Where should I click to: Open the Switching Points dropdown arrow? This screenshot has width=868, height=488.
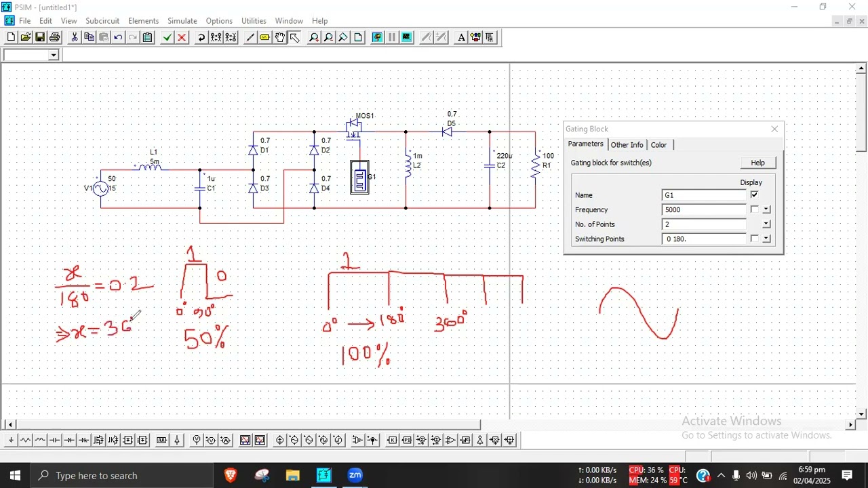766,239
